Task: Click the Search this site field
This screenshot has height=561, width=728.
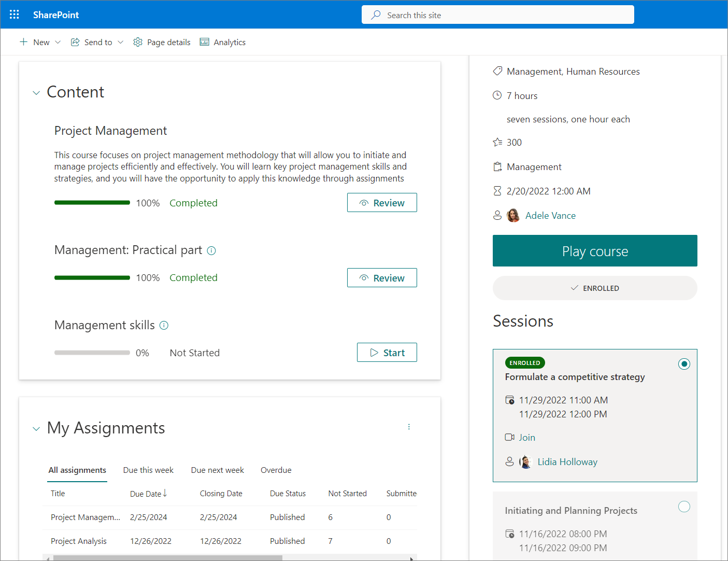Action: (497, 15)
